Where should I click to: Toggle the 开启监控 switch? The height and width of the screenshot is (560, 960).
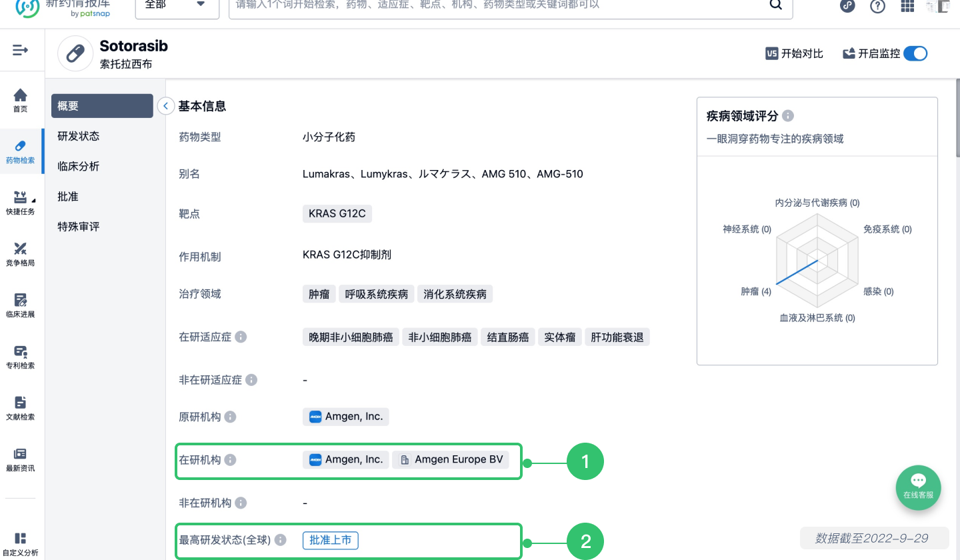[x=915, y=53]
